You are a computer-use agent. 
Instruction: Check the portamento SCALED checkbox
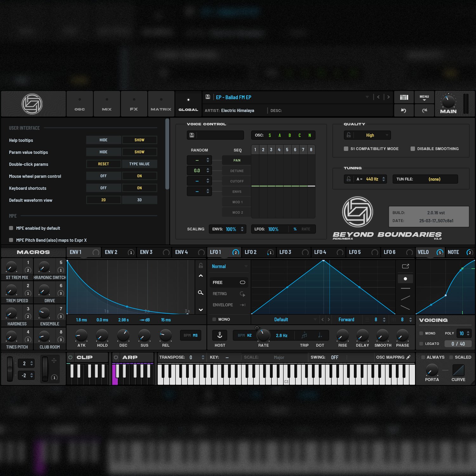(451, 357)
